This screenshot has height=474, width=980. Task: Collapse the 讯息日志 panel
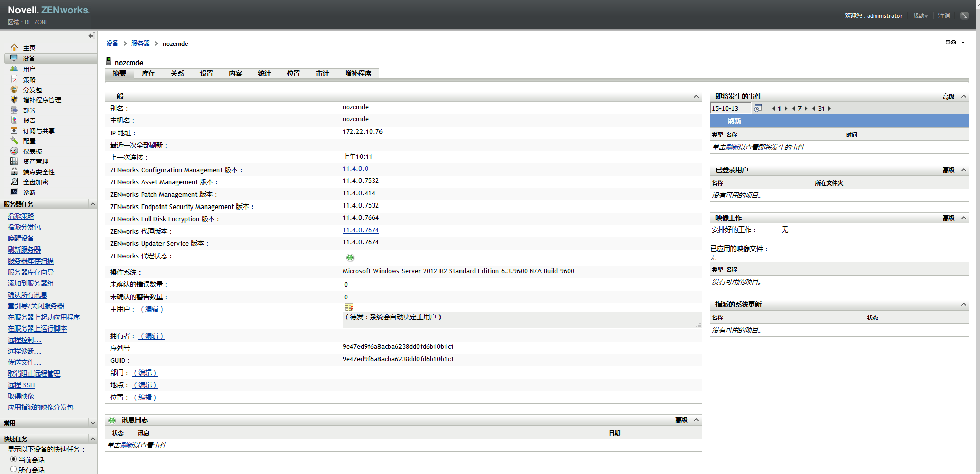tap(696, 420)
